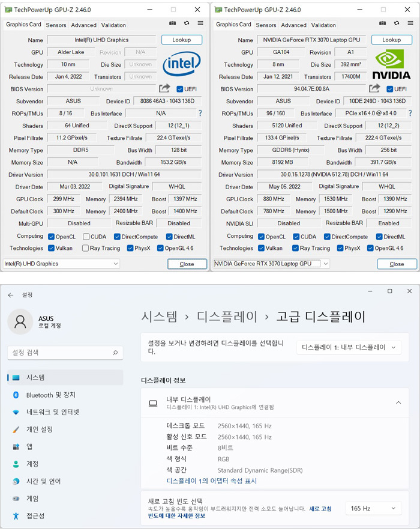Open 디스플레이 1의 어댑터 속성 표시 link

212,481
